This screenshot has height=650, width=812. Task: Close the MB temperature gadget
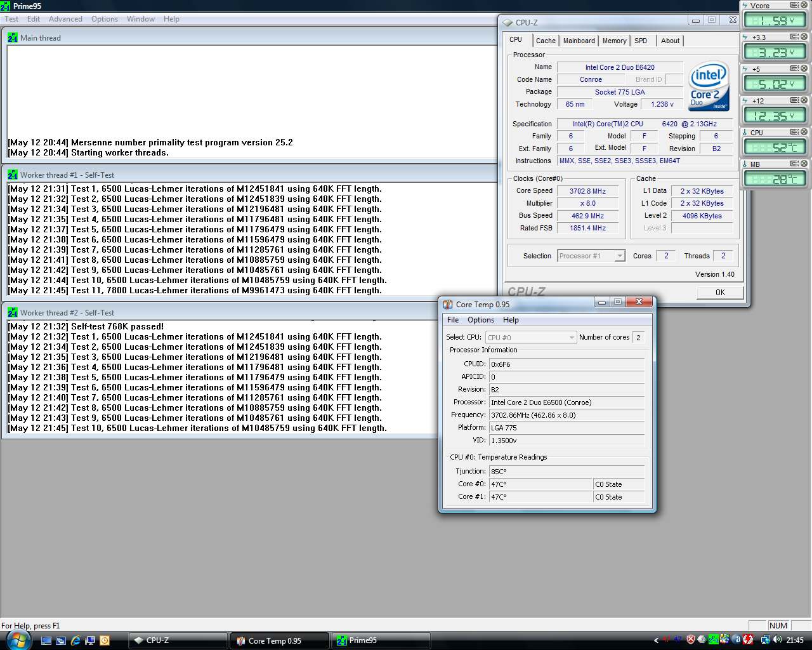(804, 164)
